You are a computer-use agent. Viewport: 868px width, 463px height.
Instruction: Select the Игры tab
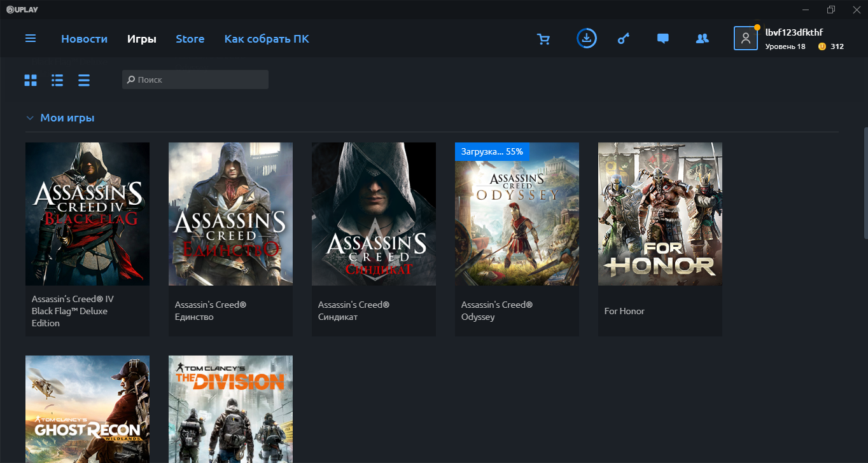coord(142,39)
